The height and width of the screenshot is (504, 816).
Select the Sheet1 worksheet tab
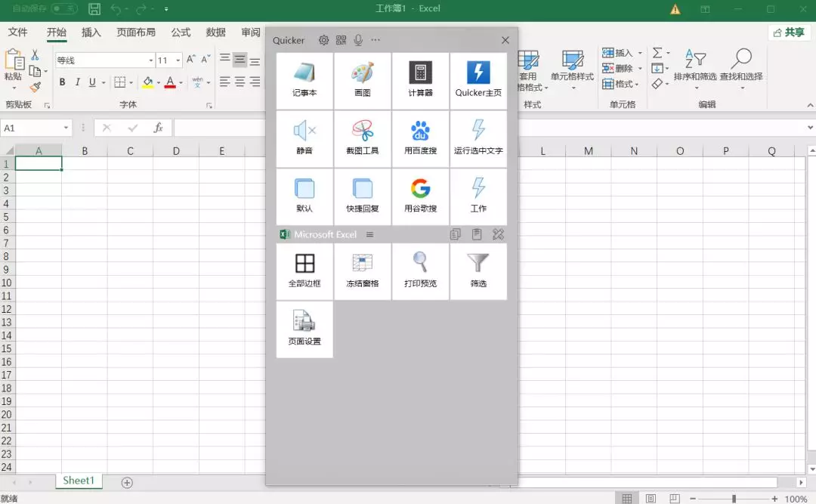point(79,481)
